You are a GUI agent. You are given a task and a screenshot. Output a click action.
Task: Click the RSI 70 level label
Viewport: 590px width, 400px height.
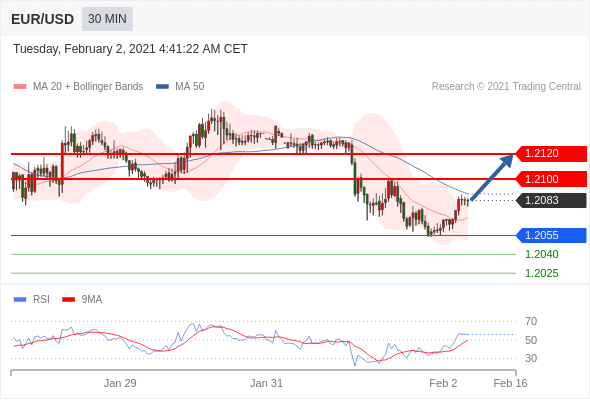click(531, 321)
